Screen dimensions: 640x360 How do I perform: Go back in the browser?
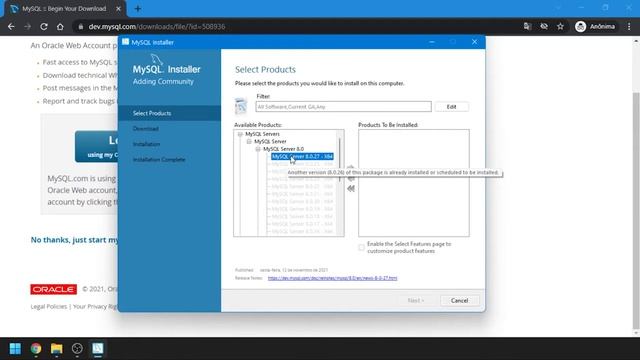pos(11,27)
